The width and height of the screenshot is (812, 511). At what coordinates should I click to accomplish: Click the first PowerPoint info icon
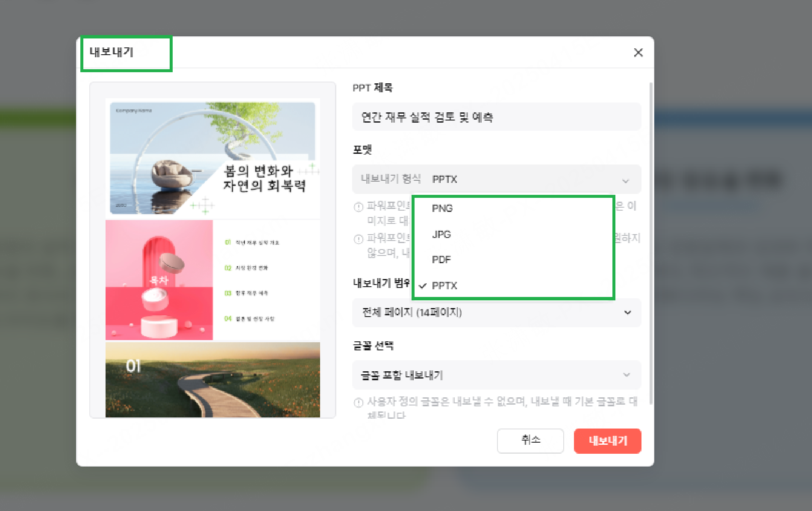[x=358, y=207]
